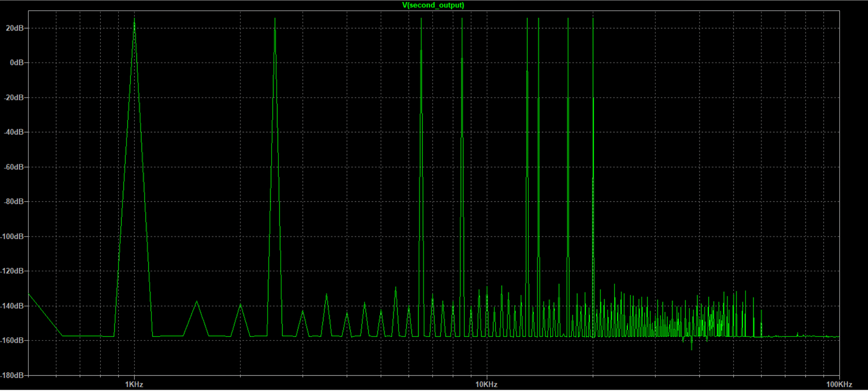Click the 1KHz frequency axis label
Screen dimensions: 868x391
(134, 385)
